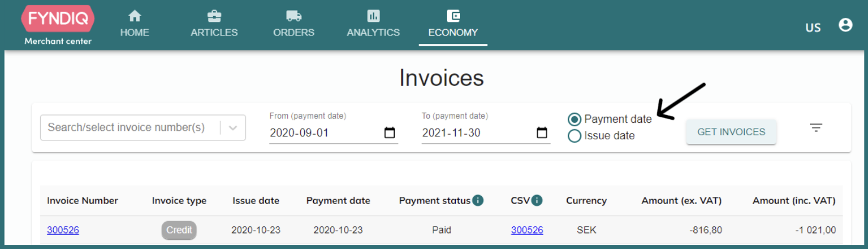
Task: Click the From payment date field
Action: click(x=333, y=133)
